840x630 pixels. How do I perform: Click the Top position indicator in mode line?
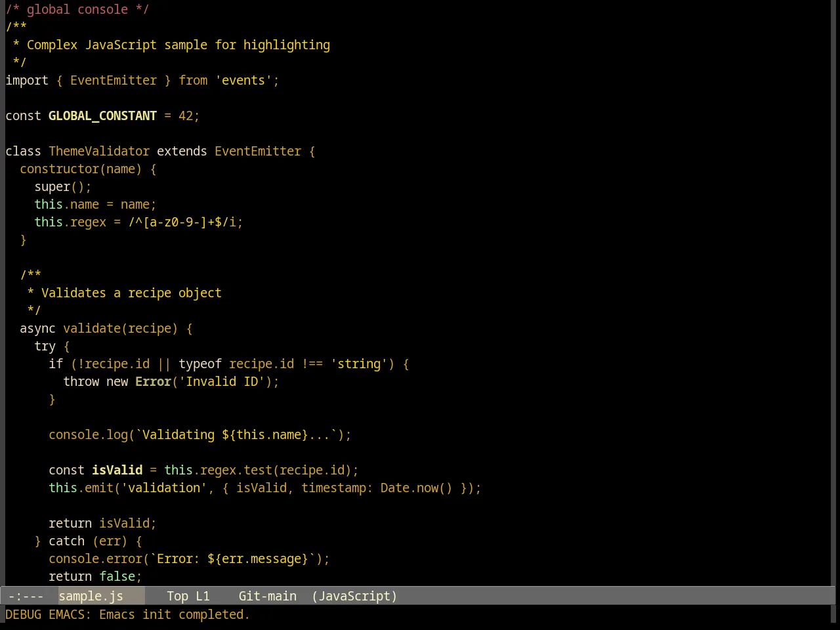pos(177,596)
